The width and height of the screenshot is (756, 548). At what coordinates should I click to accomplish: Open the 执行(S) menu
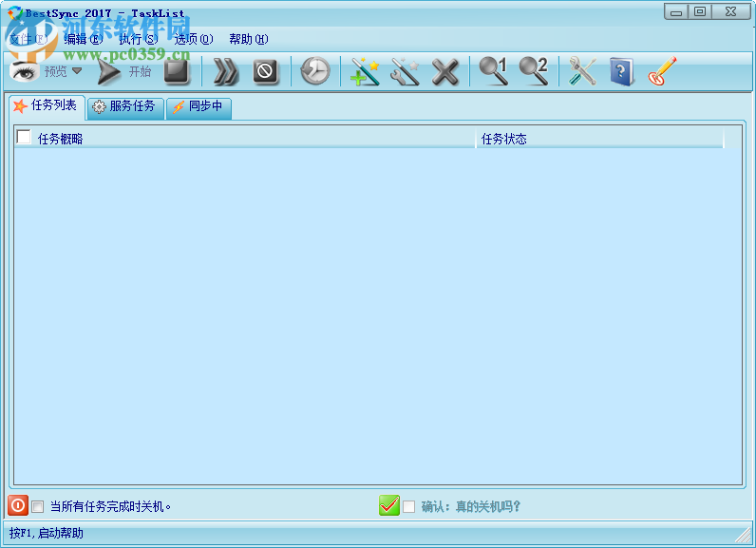139,39
